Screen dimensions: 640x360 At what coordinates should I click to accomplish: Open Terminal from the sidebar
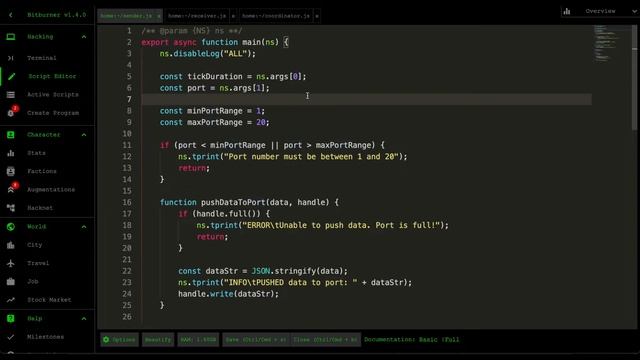click(42, 58)
